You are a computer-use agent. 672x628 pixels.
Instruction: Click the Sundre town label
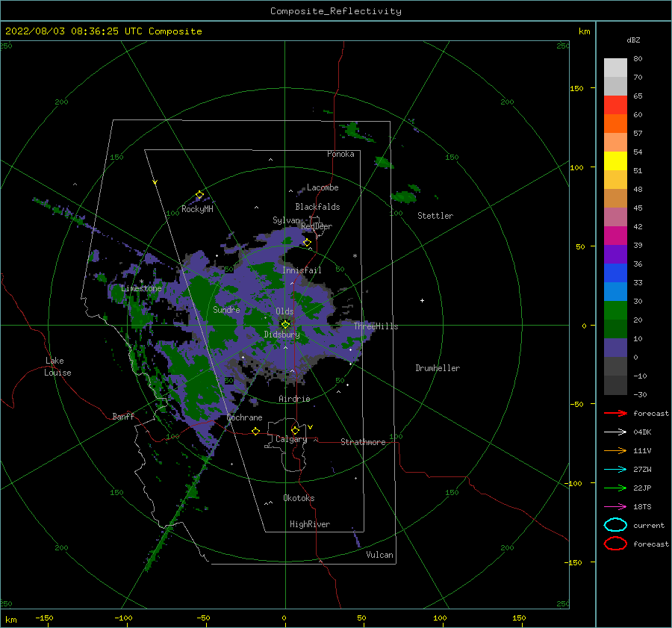226,309
